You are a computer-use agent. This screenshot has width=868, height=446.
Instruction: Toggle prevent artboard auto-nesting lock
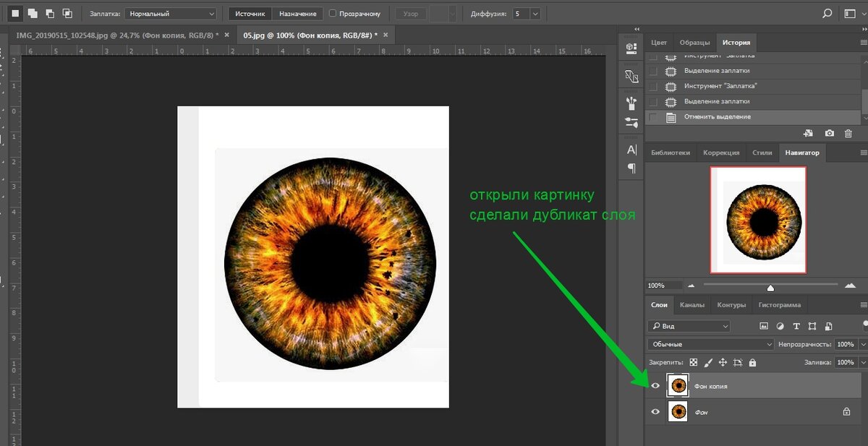738,362
